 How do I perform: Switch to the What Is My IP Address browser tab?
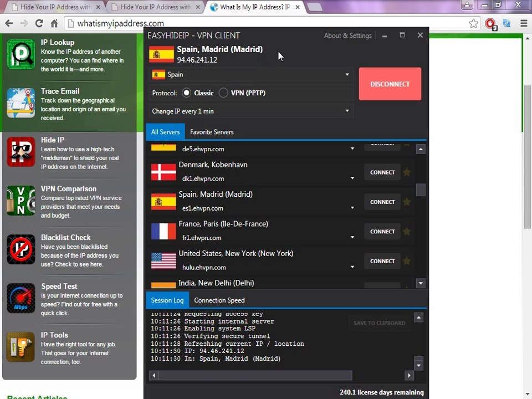click(254, 7)
